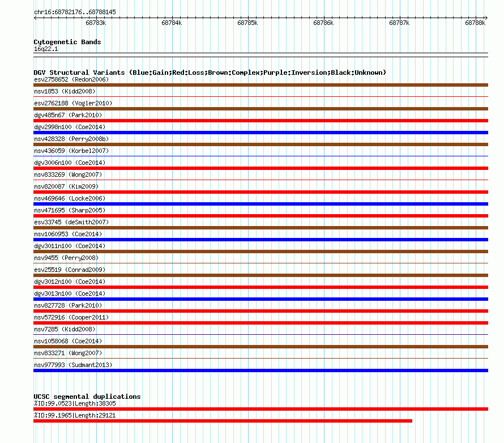Click the left arrowhead of the ruler
The height and width of the screenshot is (443, 504).
click(35, 18)
